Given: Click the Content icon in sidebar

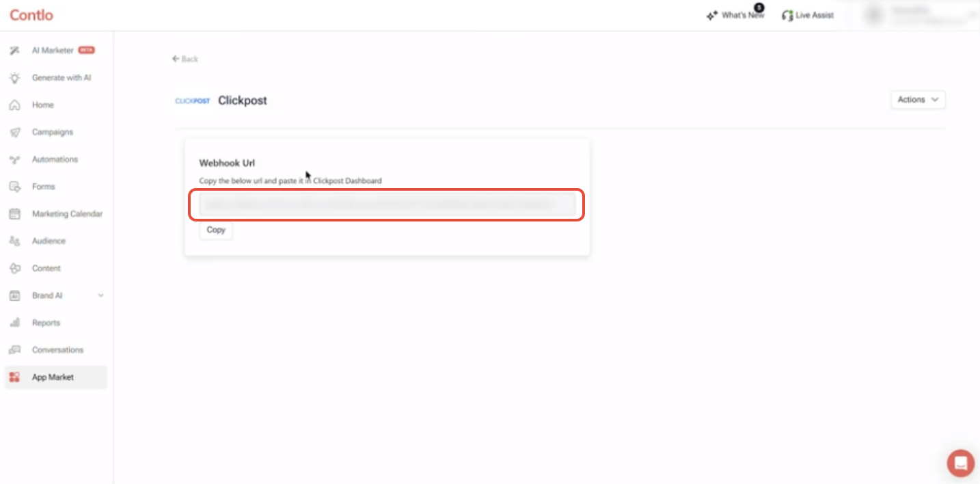Looking at the screenshot, I should click(x=14, y=269).
